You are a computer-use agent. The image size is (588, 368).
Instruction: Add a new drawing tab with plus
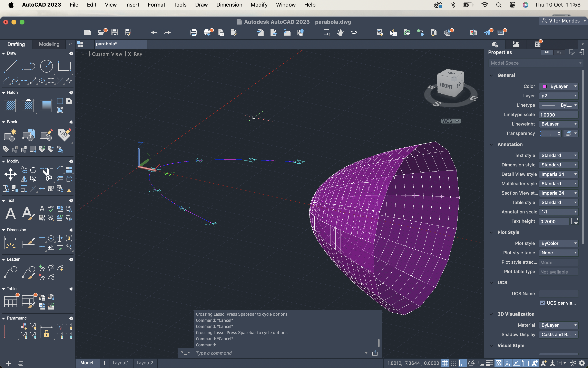coord(90,44)
